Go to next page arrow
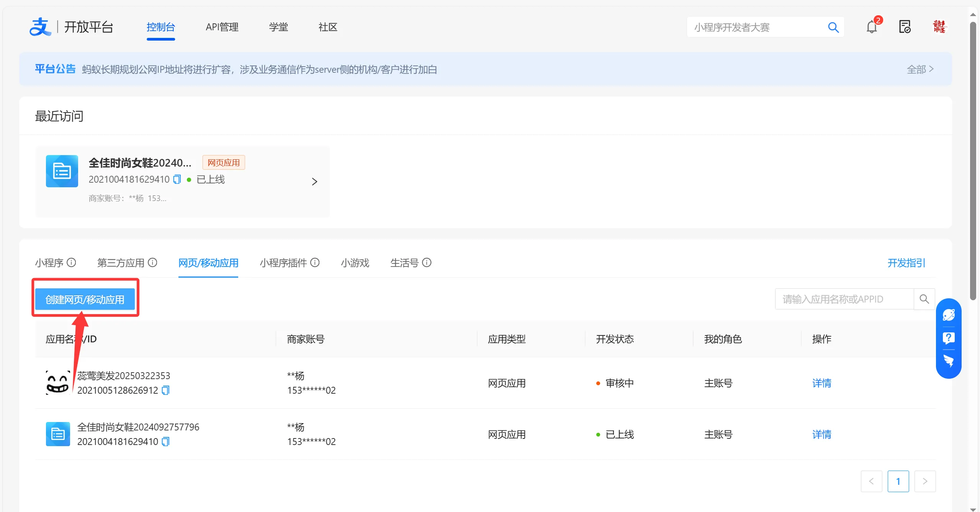The image size is (980, 512). pyautogui.click(x=925, y=481)
